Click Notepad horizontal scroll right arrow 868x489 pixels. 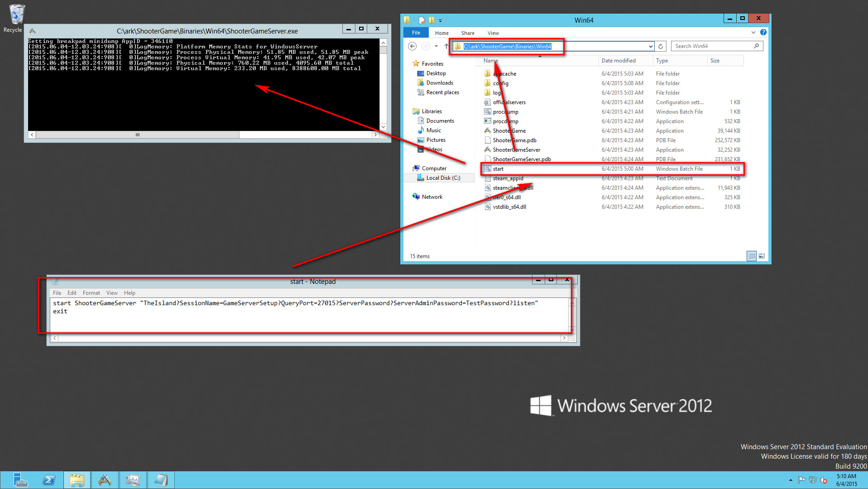coord(564,338)
